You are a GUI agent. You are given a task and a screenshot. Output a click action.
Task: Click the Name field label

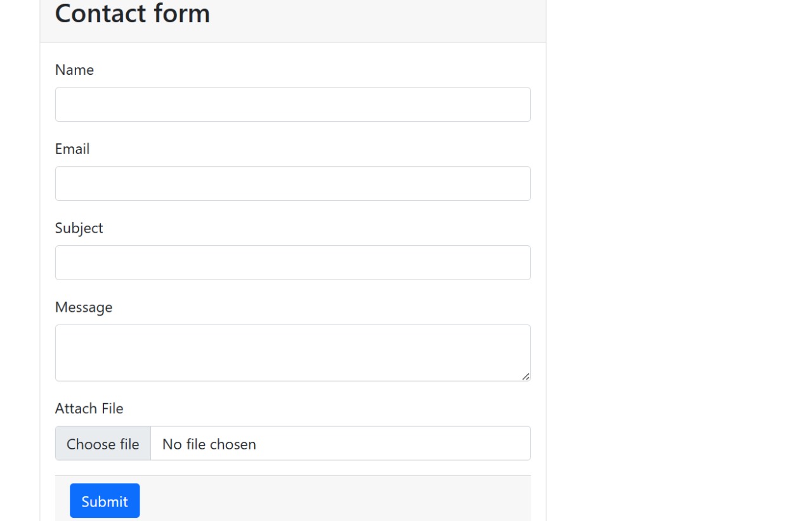74,70
